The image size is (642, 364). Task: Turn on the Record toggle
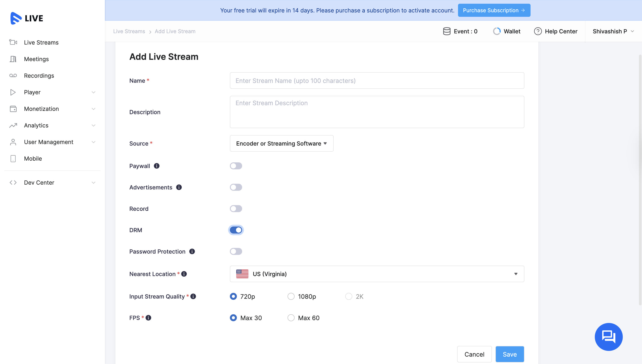[236, 209]
